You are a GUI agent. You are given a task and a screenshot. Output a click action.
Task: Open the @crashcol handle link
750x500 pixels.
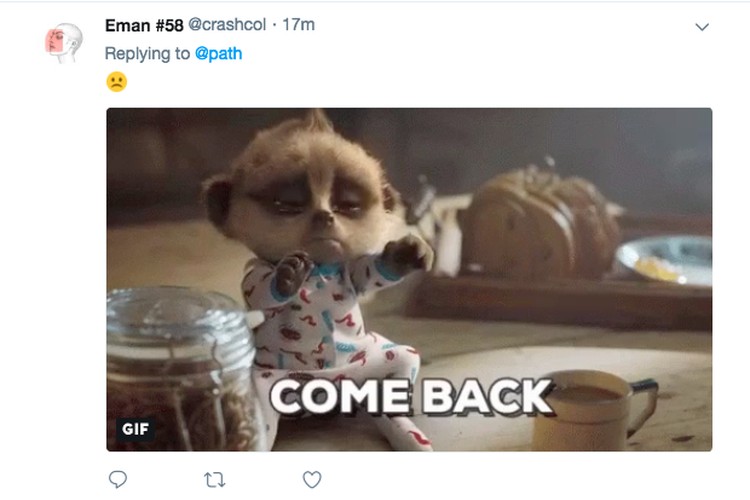click(227, 24)
